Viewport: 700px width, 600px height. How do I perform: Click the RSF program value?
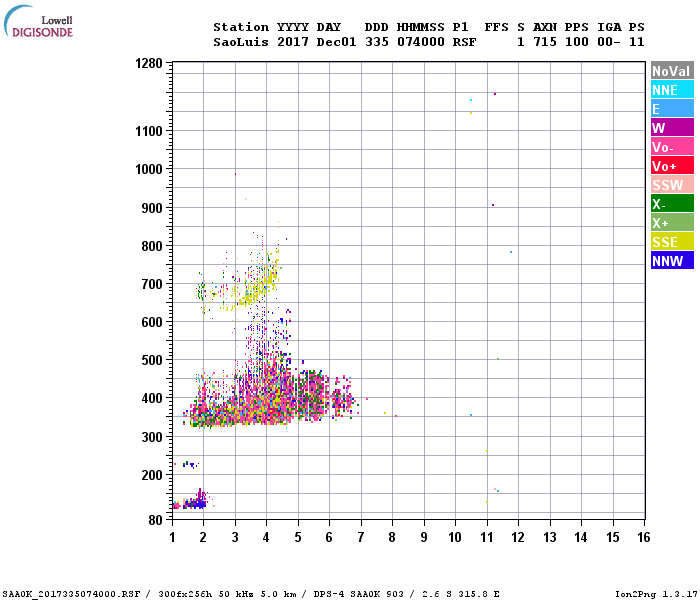click(x=464, y=42)
